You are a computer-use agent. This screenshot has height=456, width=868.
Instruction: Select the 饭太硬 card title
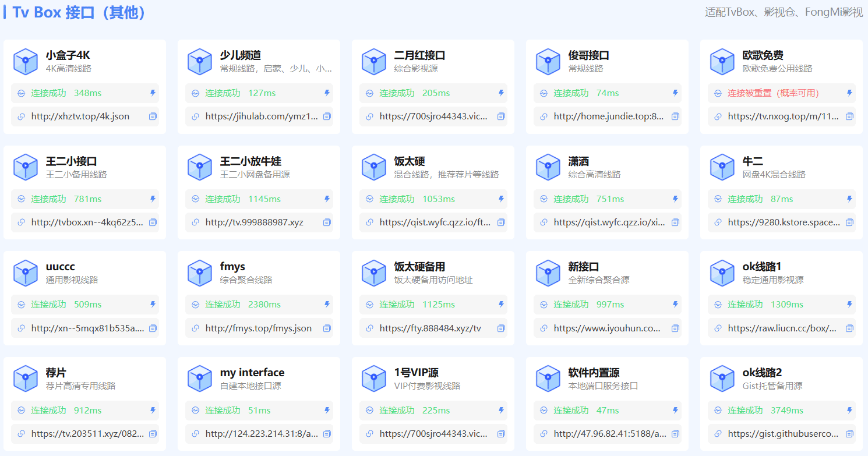coord(410,161)
